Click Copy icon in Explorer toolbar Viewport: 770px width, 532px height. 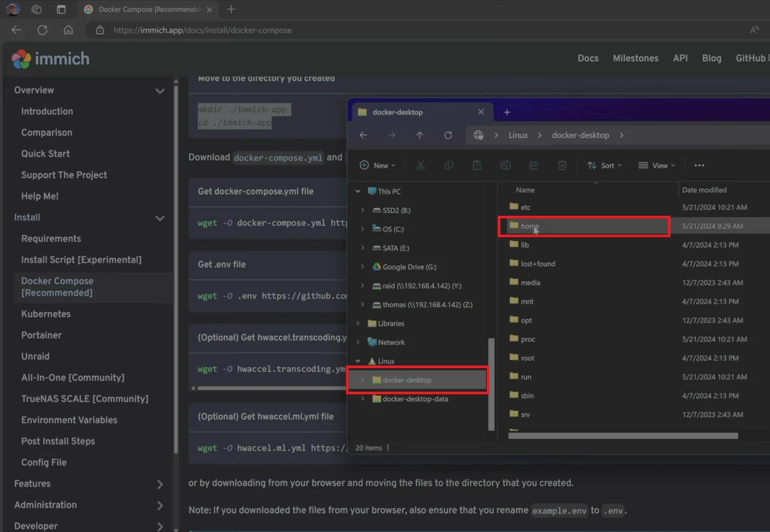(x=449, y=165)
